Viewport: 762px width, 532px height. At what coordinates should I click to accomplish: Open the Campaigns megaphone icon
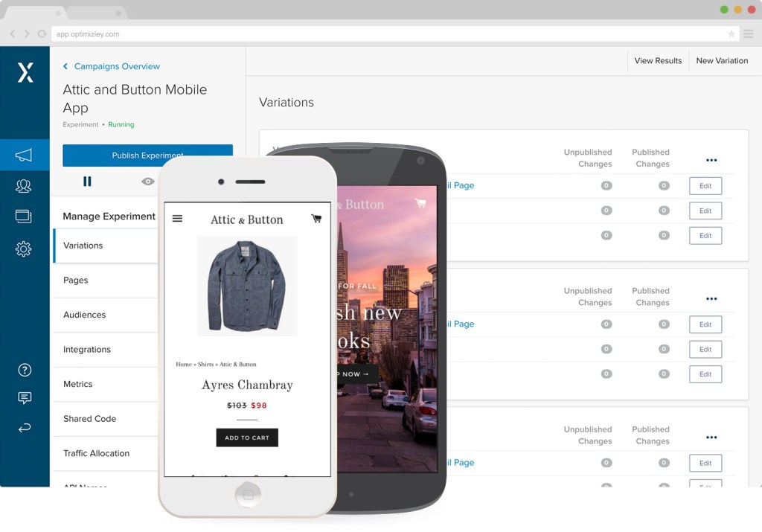click(23, 155)
